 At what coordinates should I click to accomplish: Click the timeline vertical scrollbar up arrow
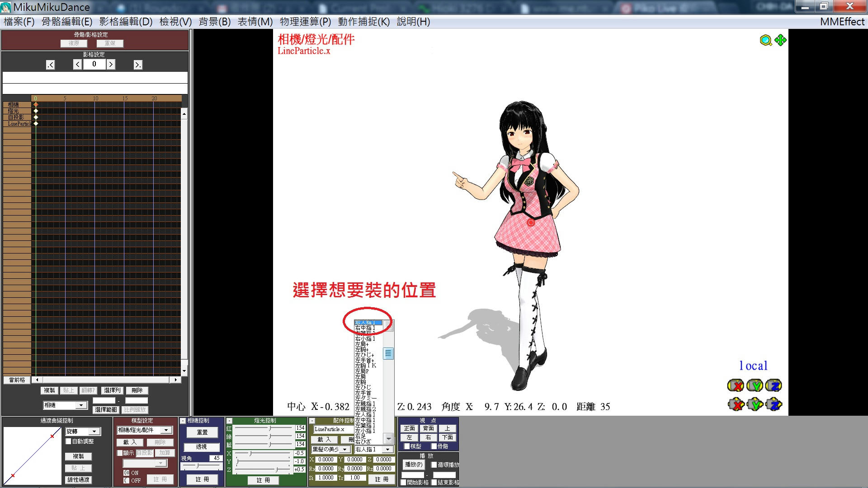click(184, 114)
